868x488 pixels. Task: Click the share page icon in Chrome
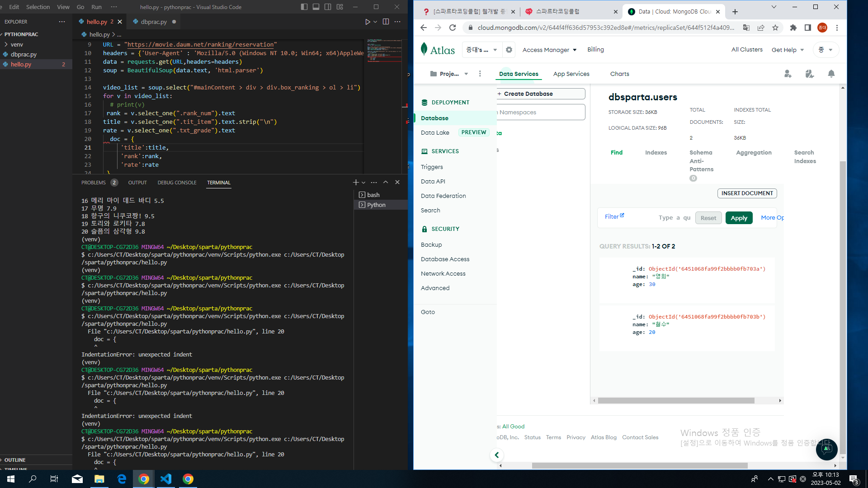761,28
